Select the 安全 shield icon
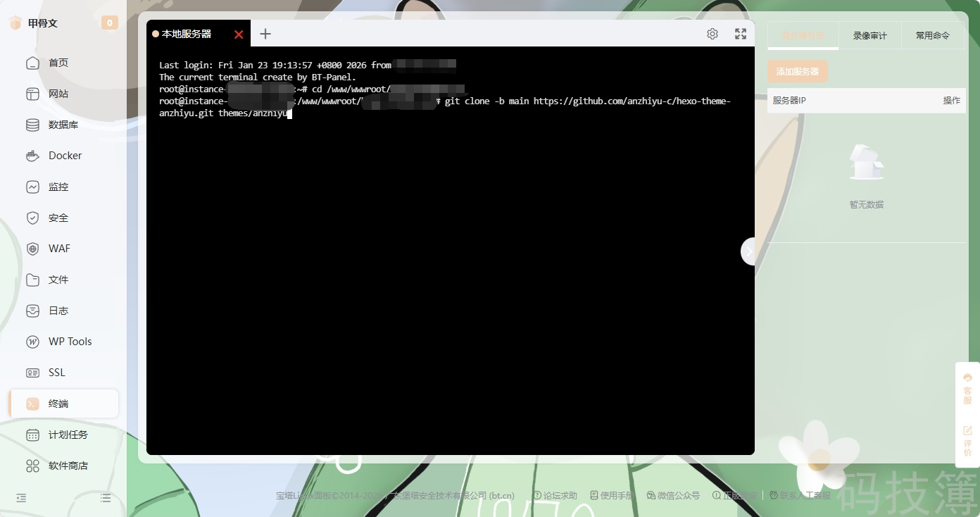 point(32,218)
